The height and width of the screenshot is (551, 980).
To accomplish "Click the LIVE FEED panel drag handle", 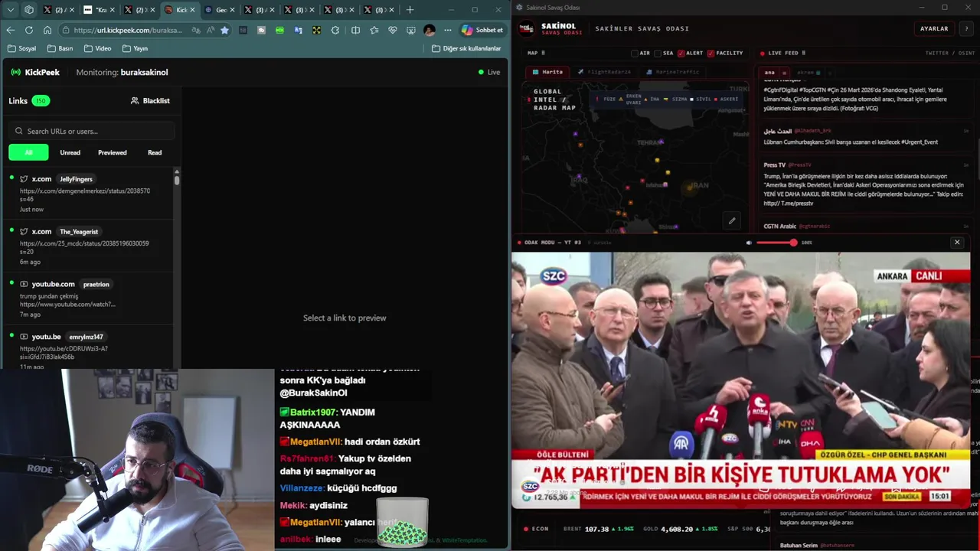I will [x=803, y=53].
